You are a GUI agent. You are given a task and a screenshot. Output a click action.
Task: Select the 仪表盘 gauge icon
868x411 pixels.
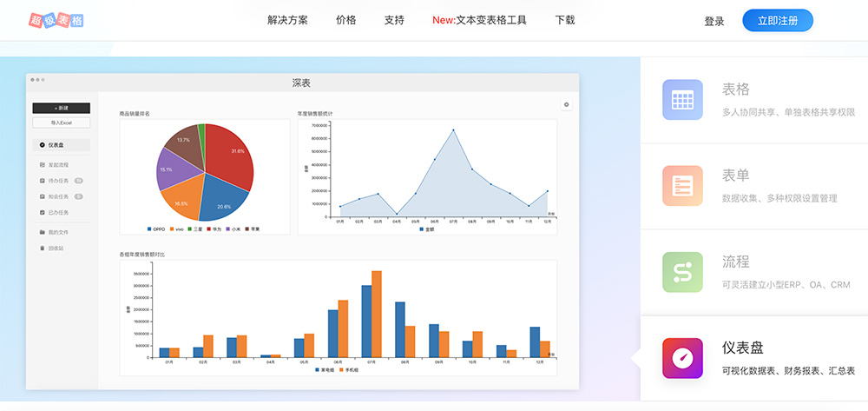pyautogui.click(x=682, y=358)
